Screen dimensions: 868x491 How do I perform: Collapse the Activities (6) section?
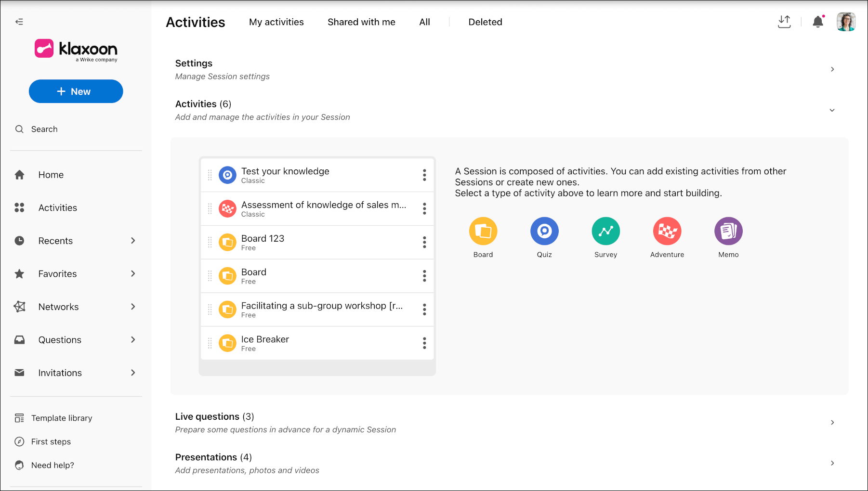(x=832, y=110)
